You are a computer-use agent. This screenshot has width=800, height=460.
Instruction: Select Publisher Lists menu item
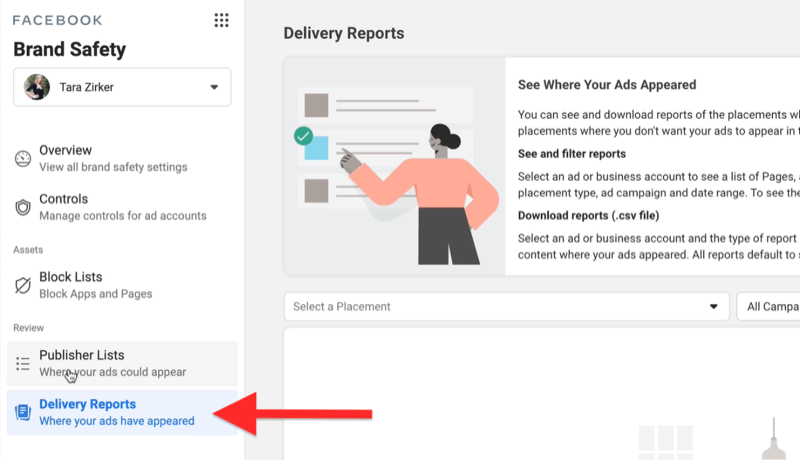[122, 363]
